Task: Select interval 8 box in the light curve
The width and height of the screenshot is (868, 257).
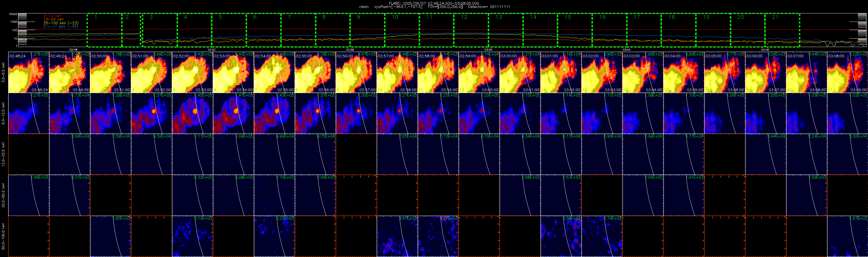Action: point(333,30)
